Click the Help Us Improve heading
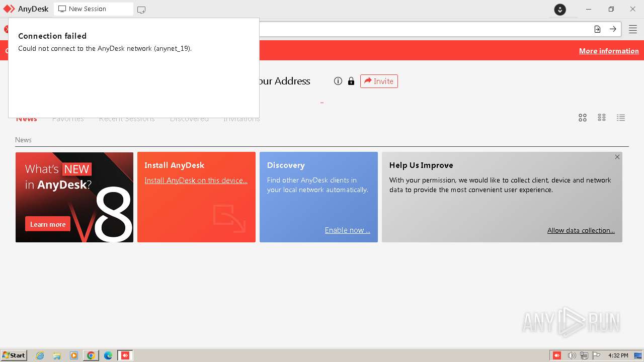This screenshot has width=644, height=362. (x=421, y=165)
